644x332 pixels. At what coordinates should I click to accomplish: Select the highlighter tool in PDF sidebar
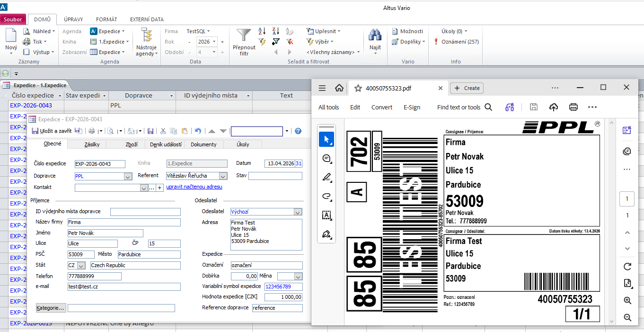[327, 178]
